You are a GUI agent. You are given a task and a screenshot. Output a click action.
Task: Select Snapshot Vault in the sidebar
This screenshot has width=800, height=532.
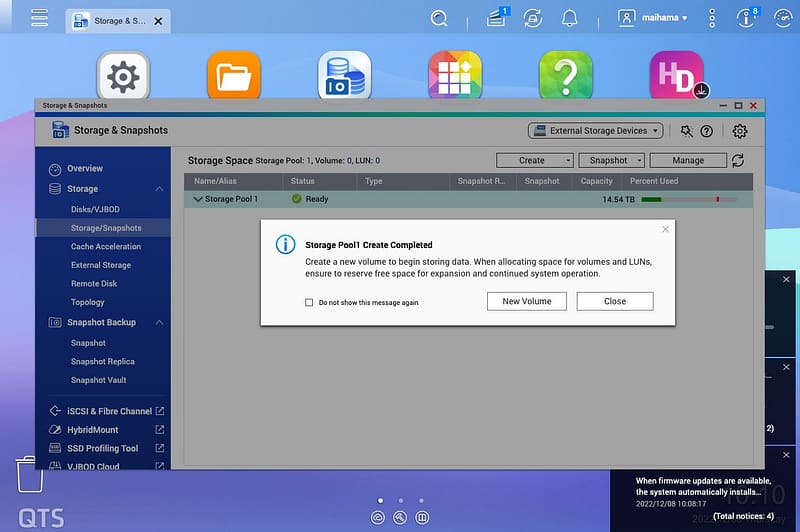98,380
